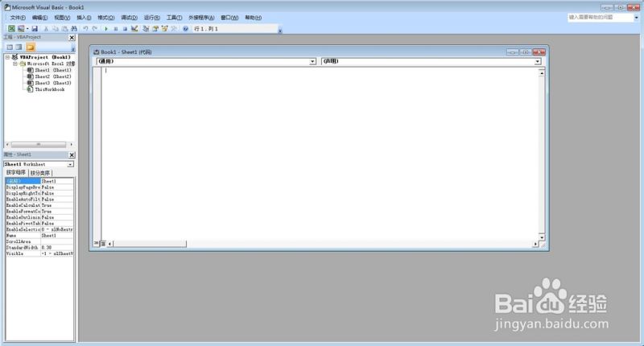Run Sub with green play icon
This screenshot has height=346, width=644.
pyautogui.click(x=106, y=29)
